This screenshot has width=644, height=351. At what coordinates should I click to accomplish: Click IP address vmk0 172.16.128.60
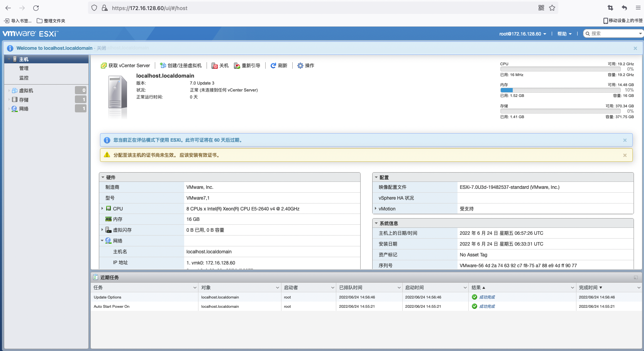click(211, 263)
